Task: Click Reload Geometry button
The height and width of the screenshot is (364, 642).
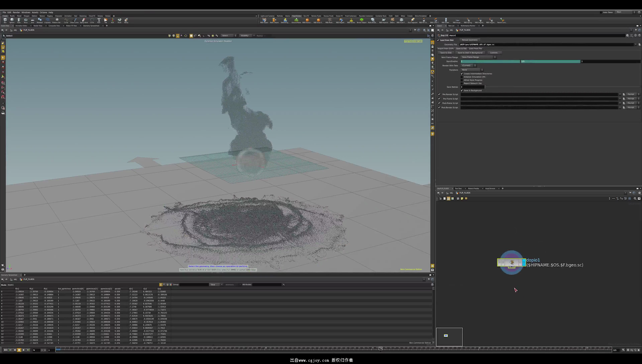Action: pyautogui.click(x=470, y=40)
